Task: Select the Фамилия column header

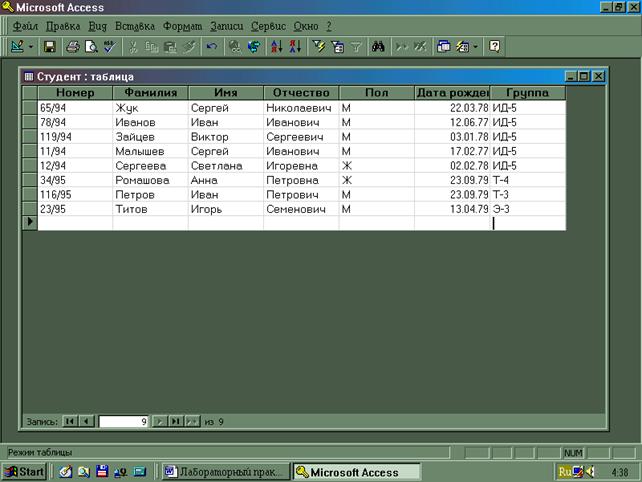Action: [150, 93]
